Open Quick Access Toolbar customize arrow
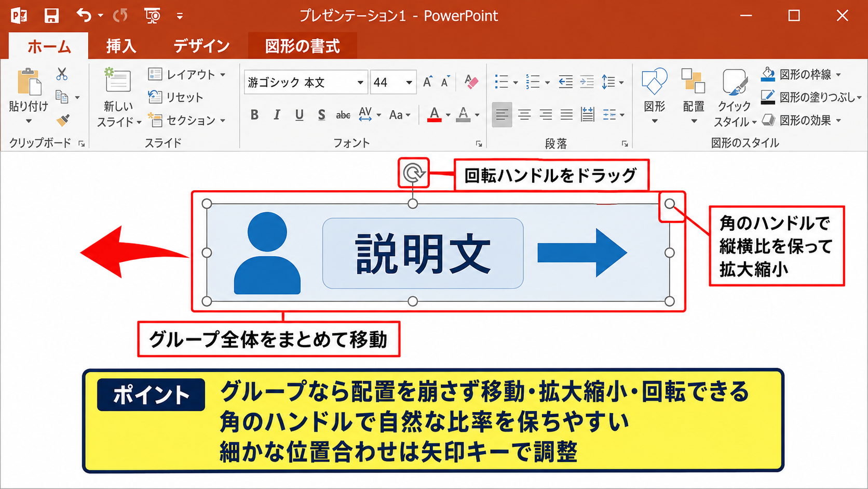 click(x=180, y=16)
